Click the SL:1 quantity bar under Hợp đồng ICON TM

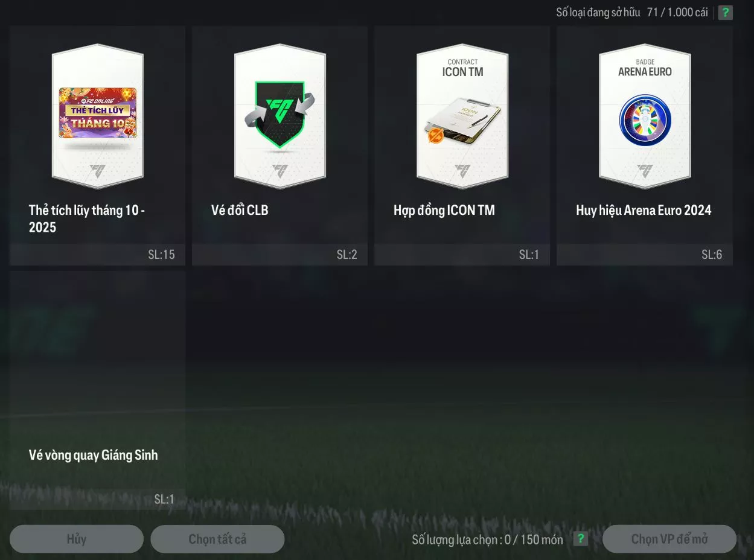click(x=462, y=255)
